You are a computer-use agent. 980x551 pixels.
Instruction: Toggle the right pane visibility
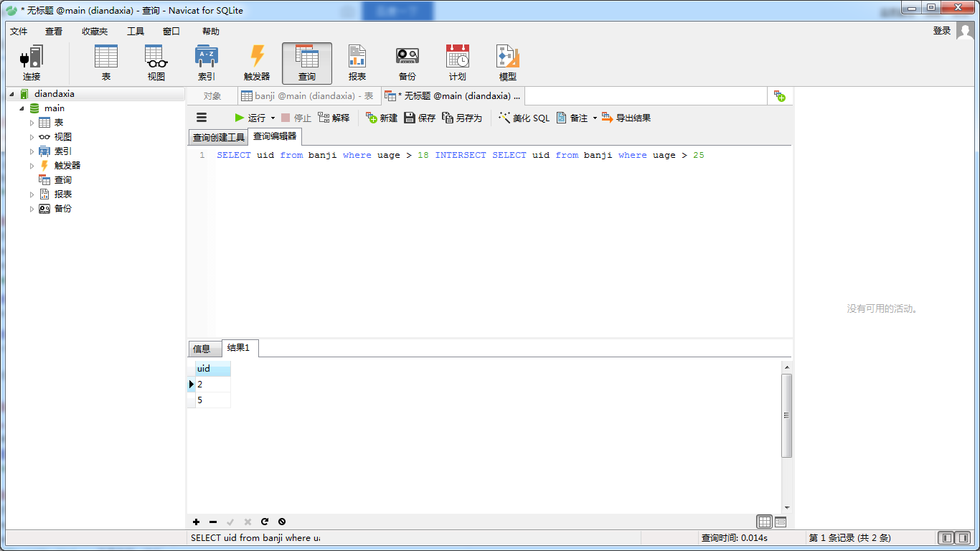[x=963, y=537]
